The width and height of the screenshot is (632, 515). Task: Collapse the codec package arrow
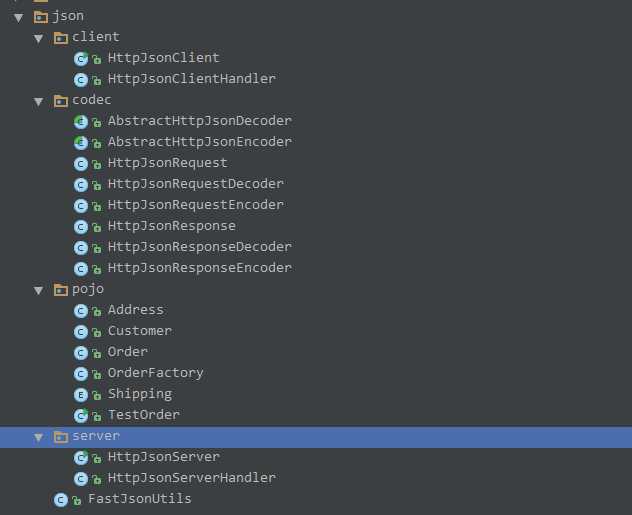point(38,101)
